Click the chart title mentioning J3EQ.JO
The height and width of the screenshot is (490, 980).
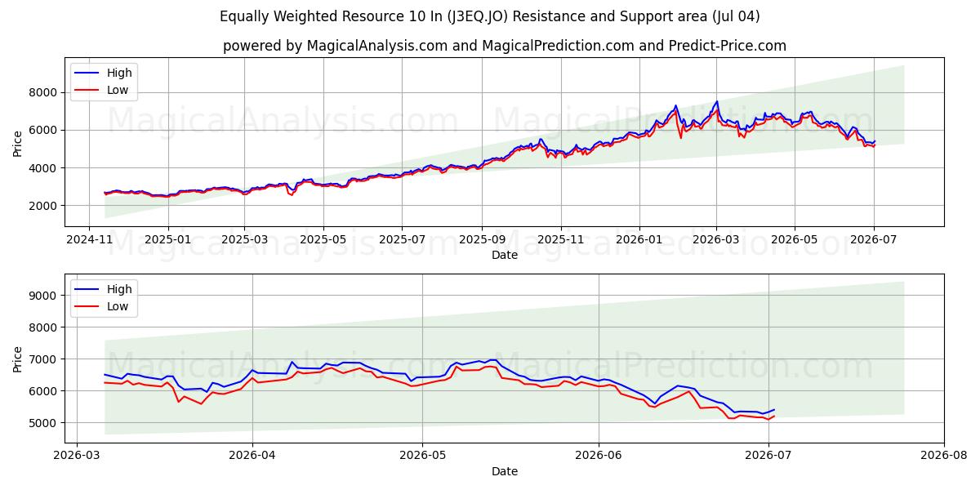point(490,16)
